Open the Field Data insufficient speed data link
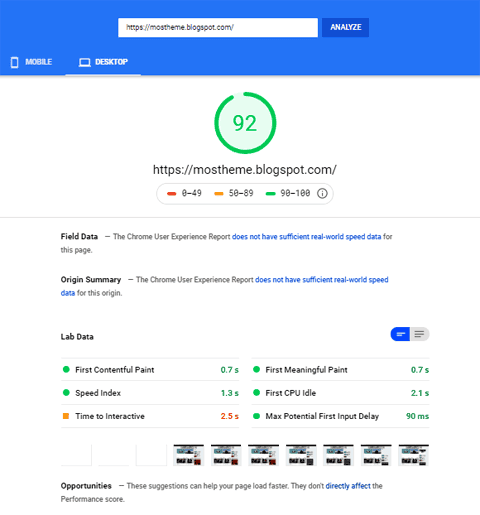Viewport: 480px width, 515px height. pyautogui.click(x=306, y=237)
